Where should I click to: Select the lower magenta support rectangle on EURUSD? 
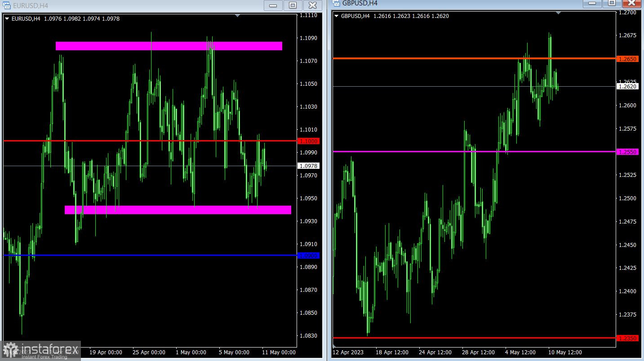tap(178, 210)
